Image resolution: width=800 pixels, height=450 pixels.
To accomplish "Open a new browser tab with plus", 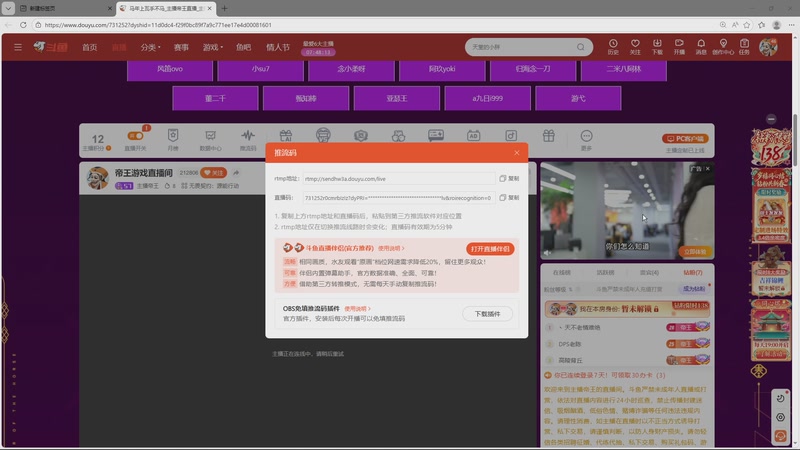I will [x=224, y=8].
